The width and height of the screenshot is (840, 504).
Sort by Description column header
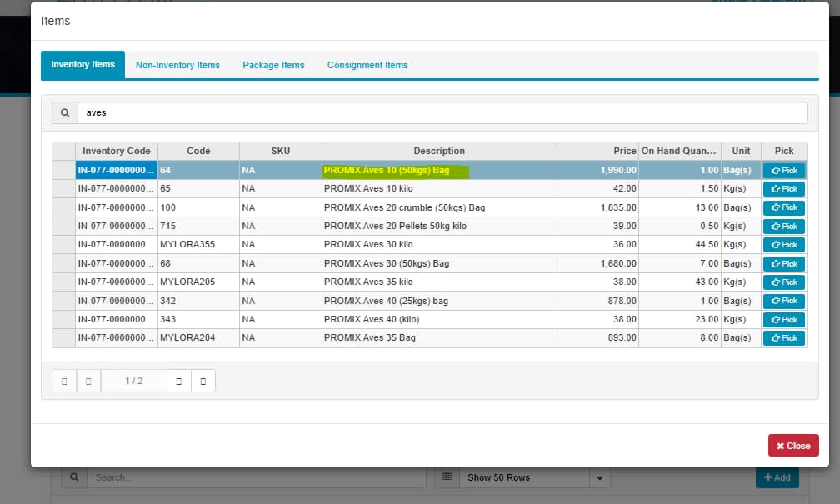(x=439, y=151)
